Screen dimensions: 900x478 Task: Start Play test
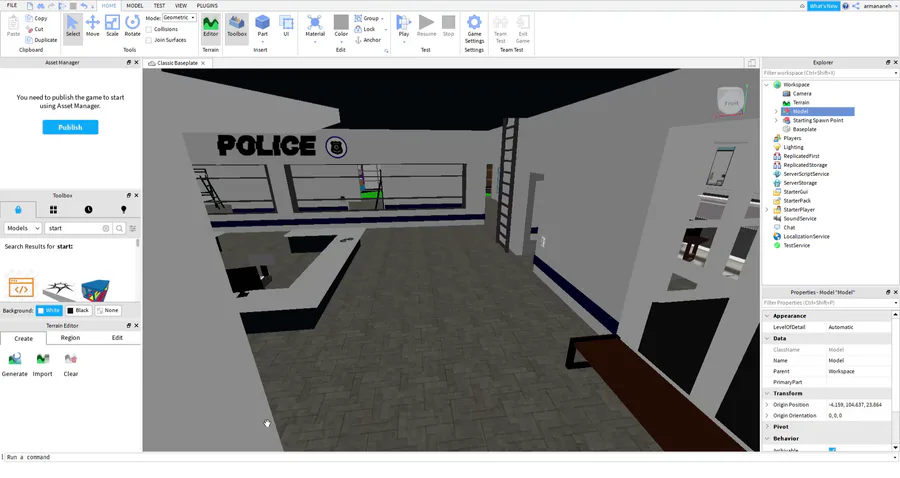pos(404,26)
